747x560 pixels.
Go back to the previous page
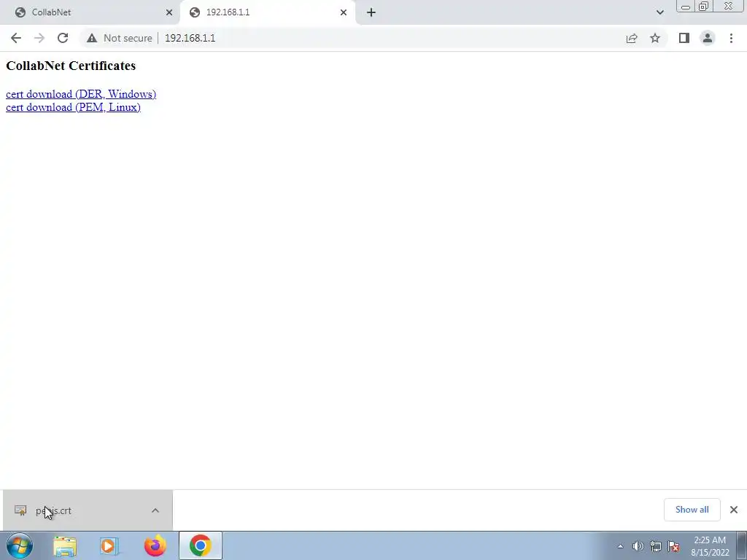[16, 38]
